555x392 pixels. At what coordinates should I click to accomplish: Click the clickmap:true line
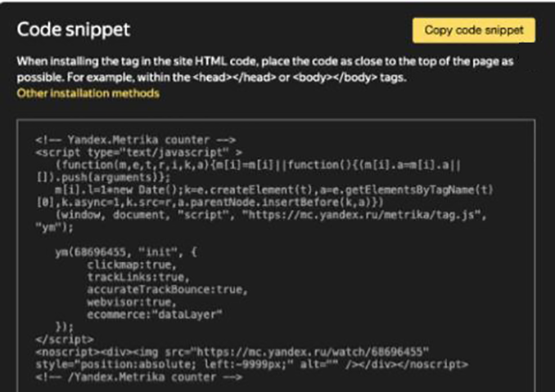click(x=131, y=264)
